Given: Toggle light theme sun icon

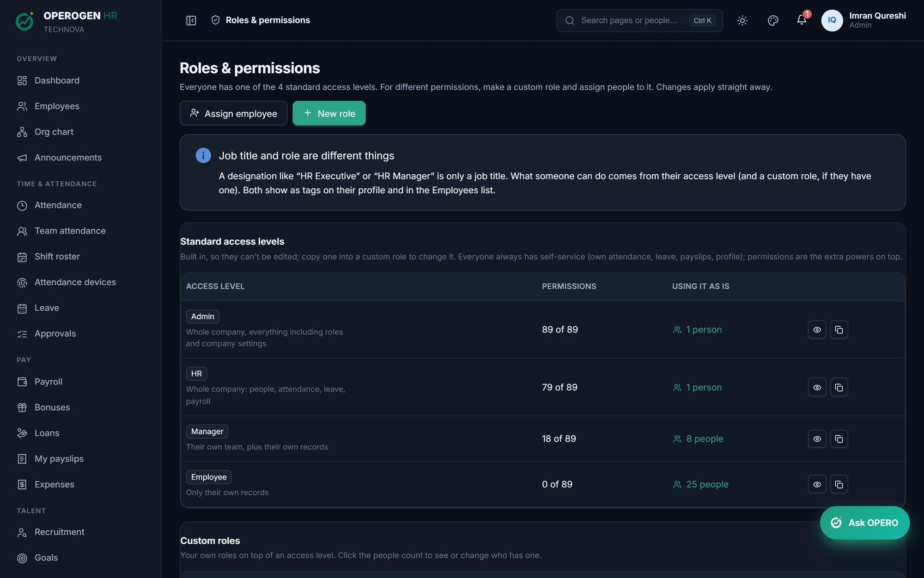Looking at the screenshot, I should tap(742, 20).
